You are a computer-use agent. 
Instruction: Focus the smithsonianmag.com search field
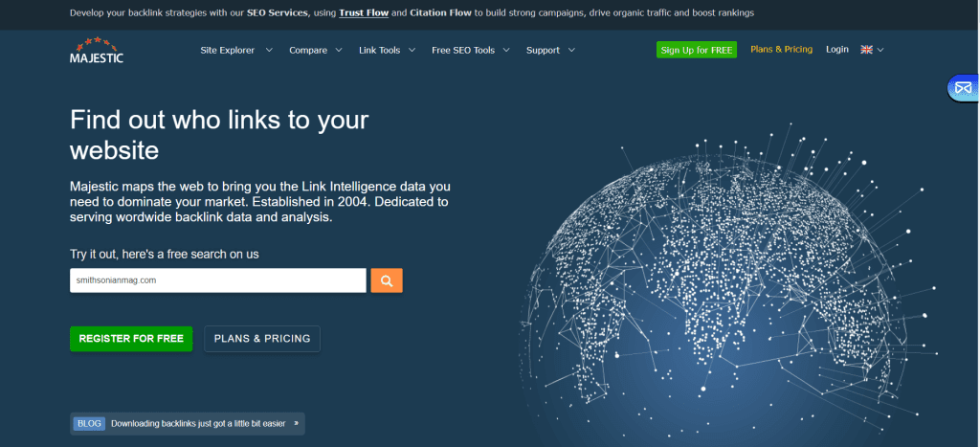[x=217, y=280]
